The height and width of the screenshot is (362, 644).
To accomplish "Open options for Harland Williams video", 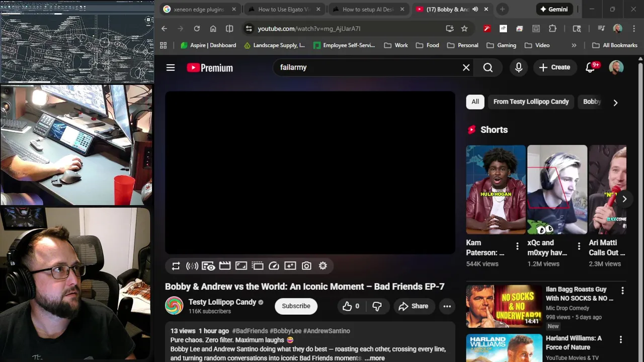I will coord(620,340).
